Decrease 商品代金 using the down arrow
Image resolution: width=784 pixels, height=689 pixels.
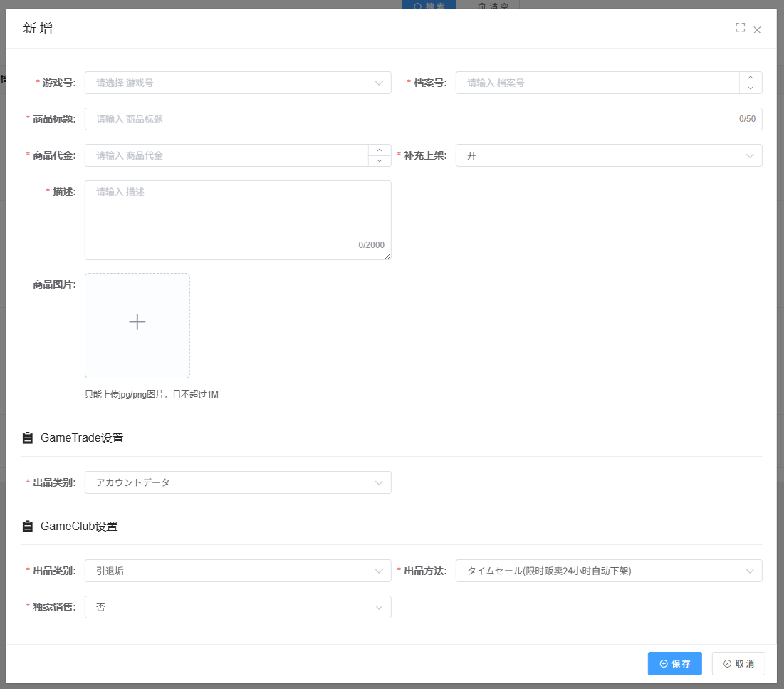(380, 161)
